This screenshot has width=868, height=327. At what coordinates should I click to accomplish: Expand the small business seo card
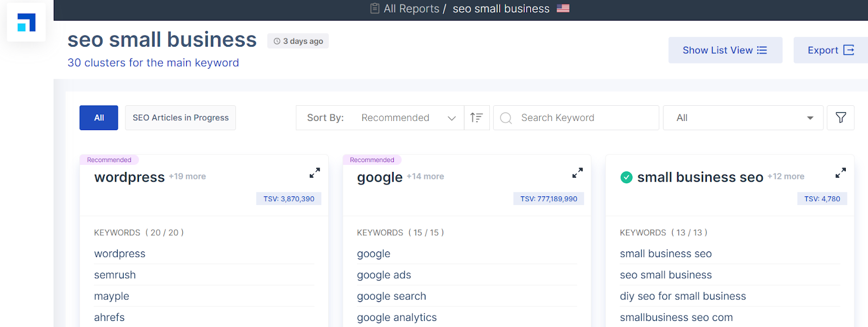pos(840,173)
